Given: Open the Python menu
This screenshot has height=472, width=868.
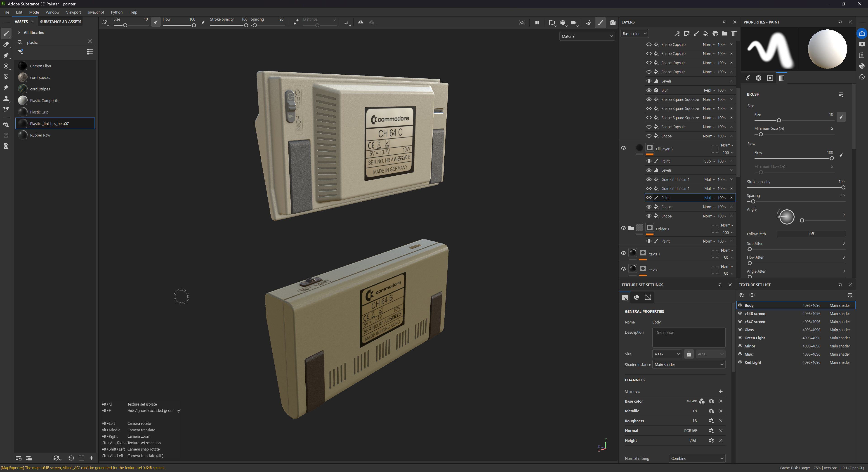Looking at the screenshot, I should click(117, 12).
